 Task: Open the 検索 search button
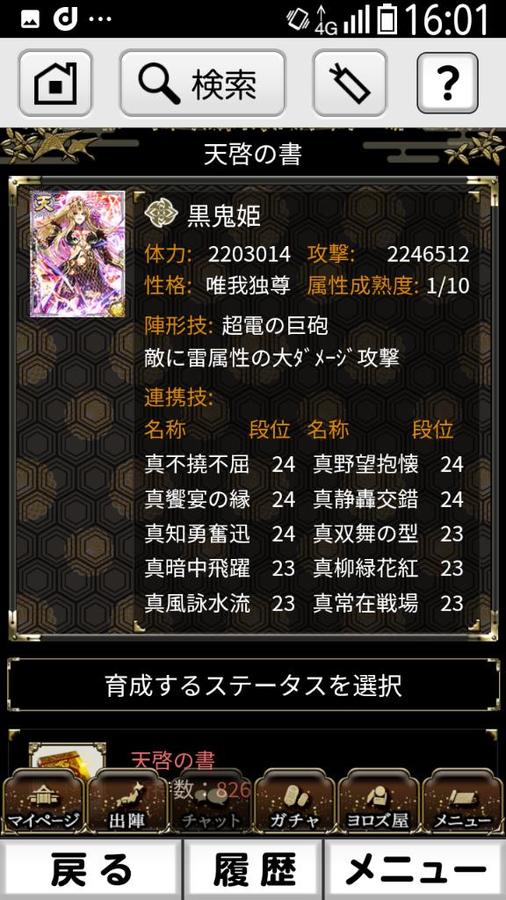(202, 83)
